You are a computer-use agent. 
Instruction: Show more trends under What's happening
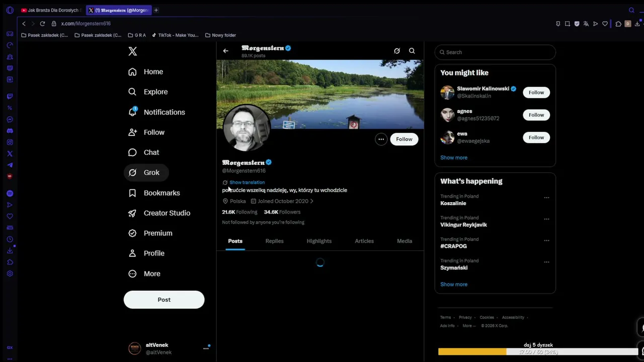click(x=454, y=285)
